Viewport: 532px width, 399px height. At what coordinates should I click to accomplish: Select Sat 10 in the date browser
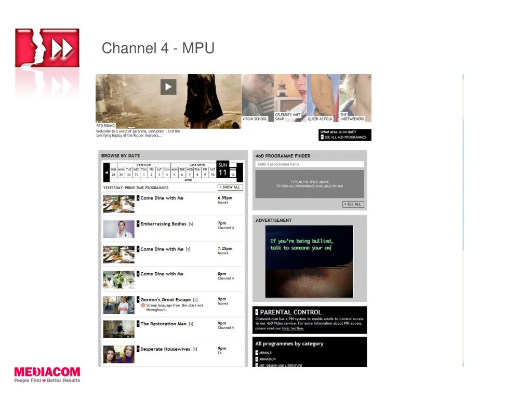click(x=212, y=172)
